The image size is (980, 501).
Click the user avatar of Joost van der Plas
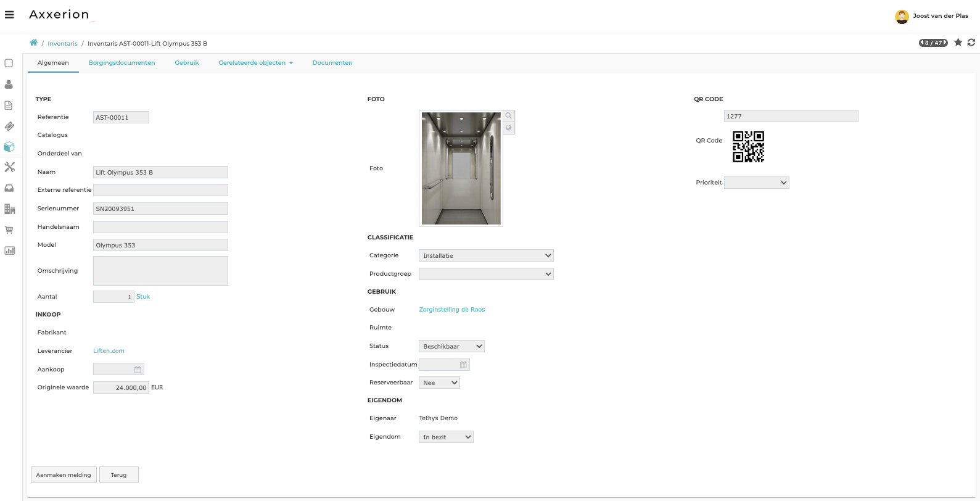(x=902, y=17)
